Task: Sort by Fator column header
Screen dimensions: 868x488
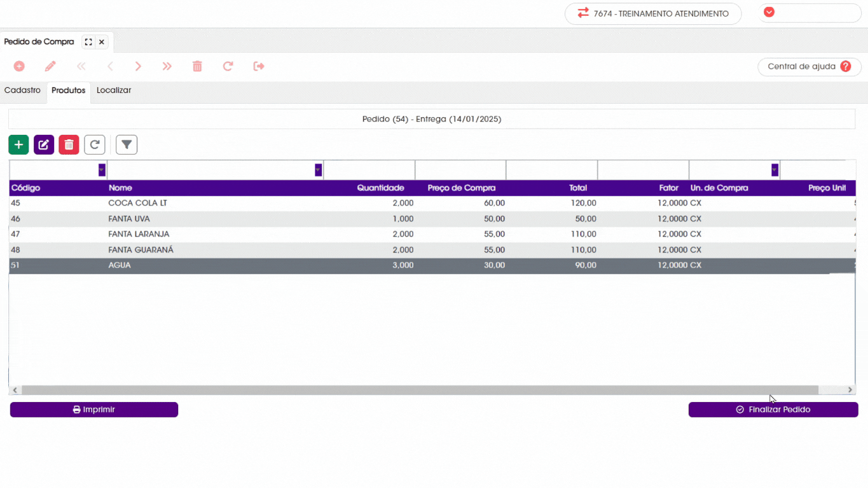Action: [644, 188]
